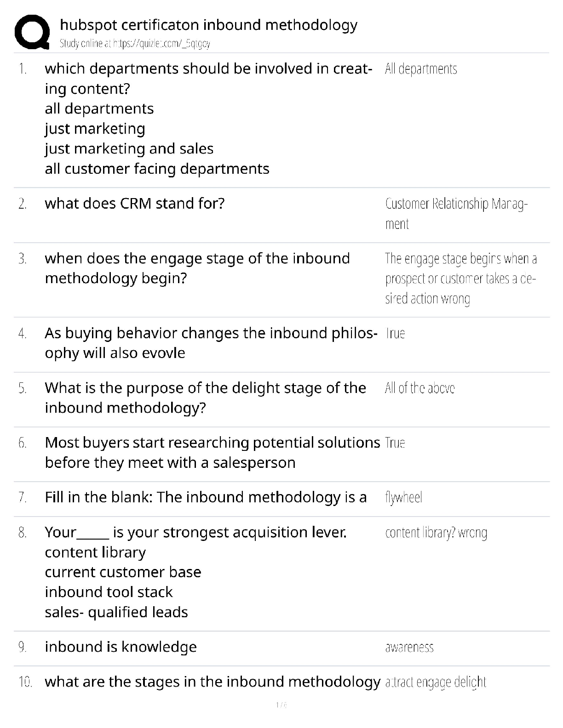Viewport: 563px width, 728px height.
Task: Click the 'inbound is knowledge' term
Action: [121, 647]
